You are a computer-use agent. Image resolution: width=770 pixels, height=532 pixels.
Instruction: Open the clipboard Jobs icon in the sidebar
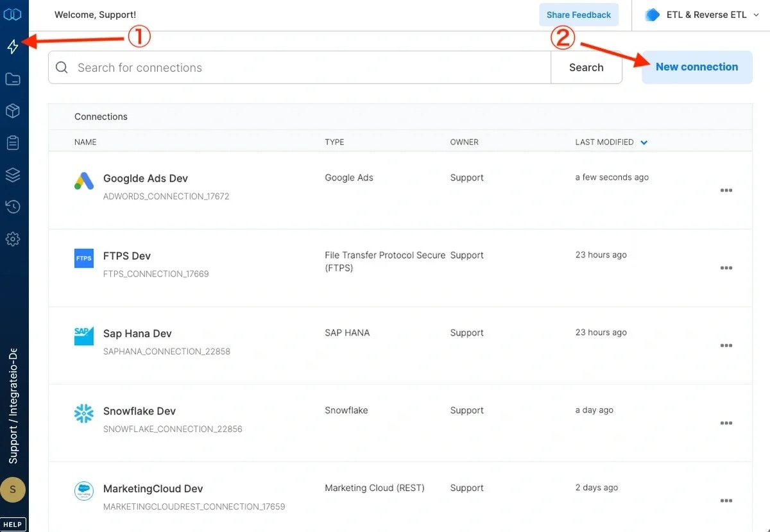click(13, 142)
